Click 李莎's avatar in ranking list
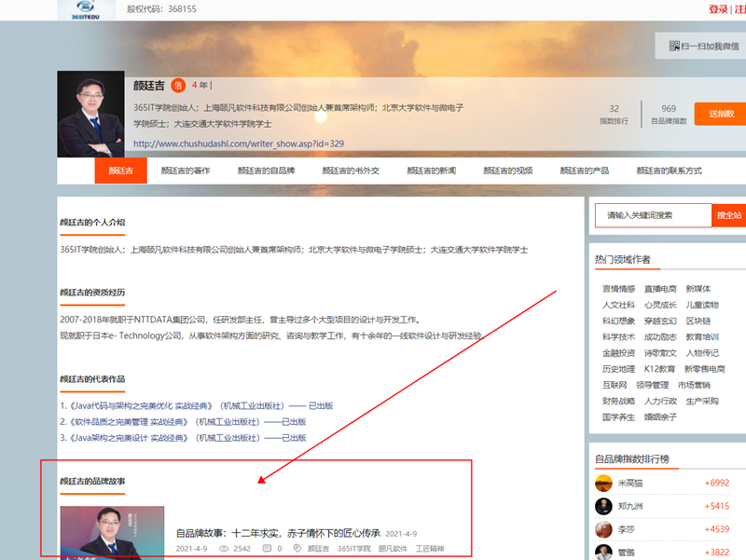 coord(603,529)
